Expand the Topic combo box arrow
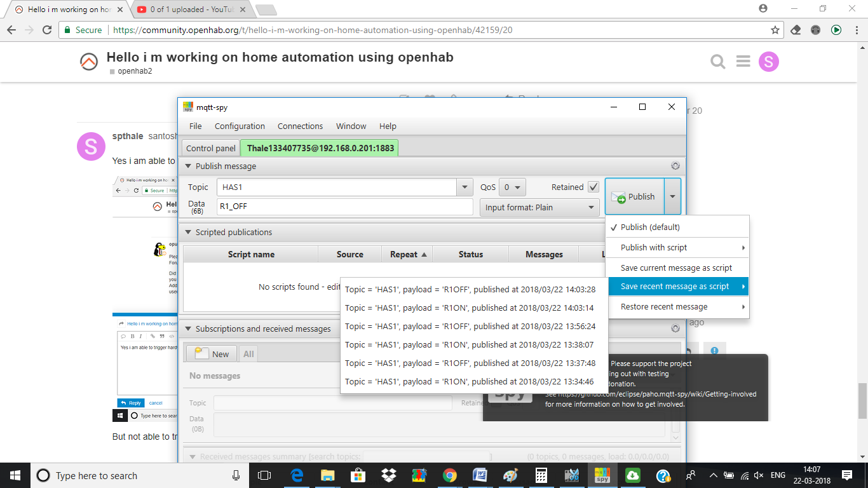868x488 pixels. point(465,187)
